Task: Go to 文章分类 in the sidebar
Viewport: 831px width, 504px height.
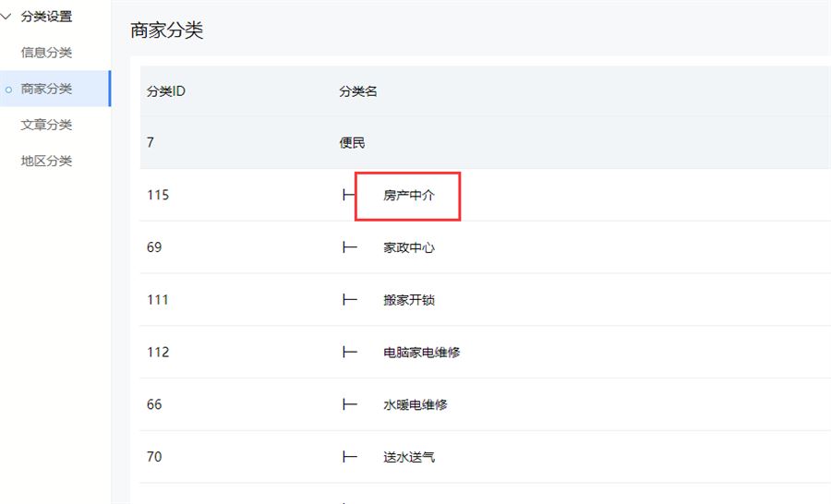Action: click(46, 125)
